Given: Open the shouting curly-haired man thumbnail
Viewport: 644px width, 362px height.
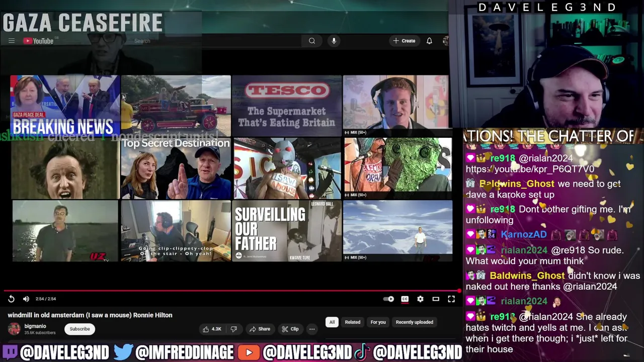Looking at the screenshot, I should (x=65, y=168).
